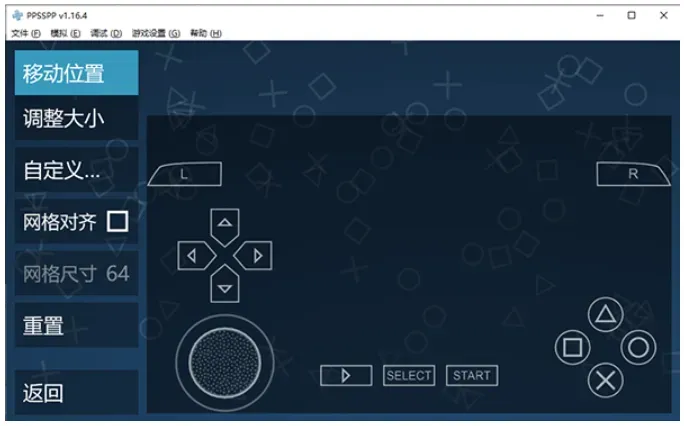
Task: Go back with 返回 button
Action: [76, 392]
